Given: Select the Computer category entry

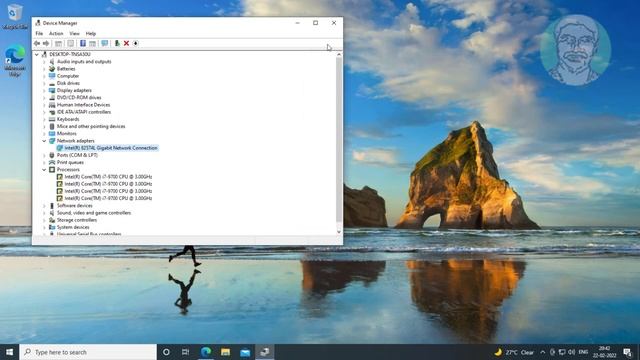Looking at the screenshot, I should click(x=68, y=76).
